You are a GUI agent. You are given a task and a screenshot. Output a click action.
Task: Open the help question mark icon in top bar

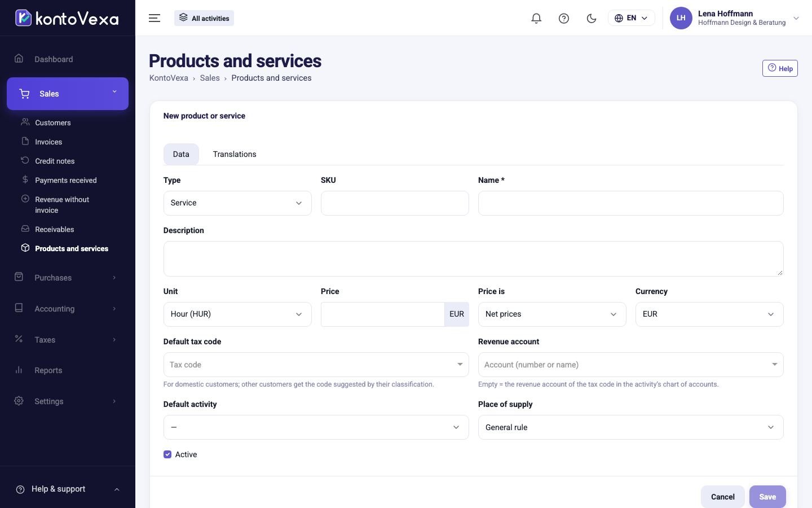point(564,18)
